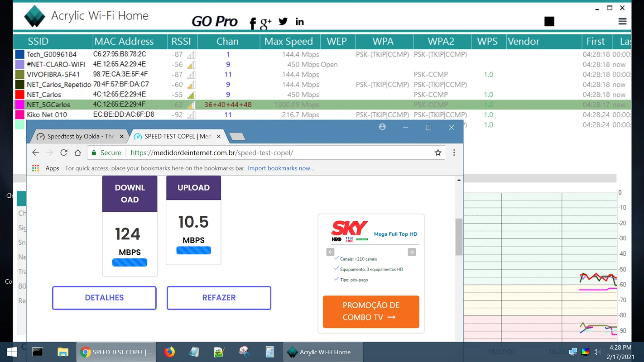Open the Windows Start menu
644x362 pixels.
coord(12,352)
